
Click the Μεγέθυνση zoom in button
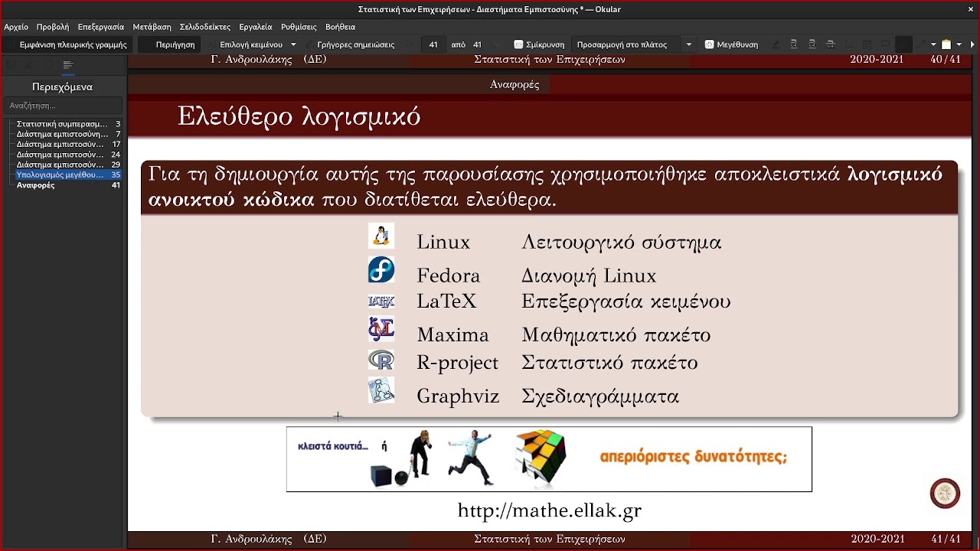point(732,44)
